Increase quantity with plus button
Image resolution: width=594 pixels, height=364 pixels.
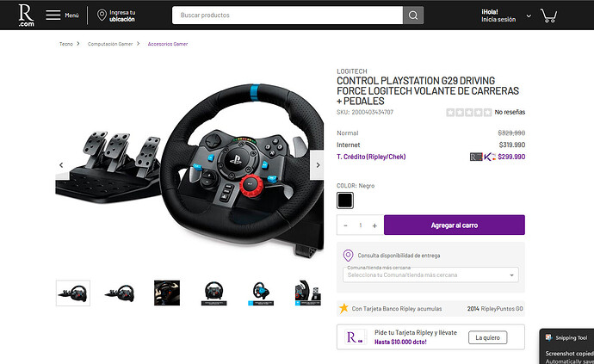(x=374, y=225)
